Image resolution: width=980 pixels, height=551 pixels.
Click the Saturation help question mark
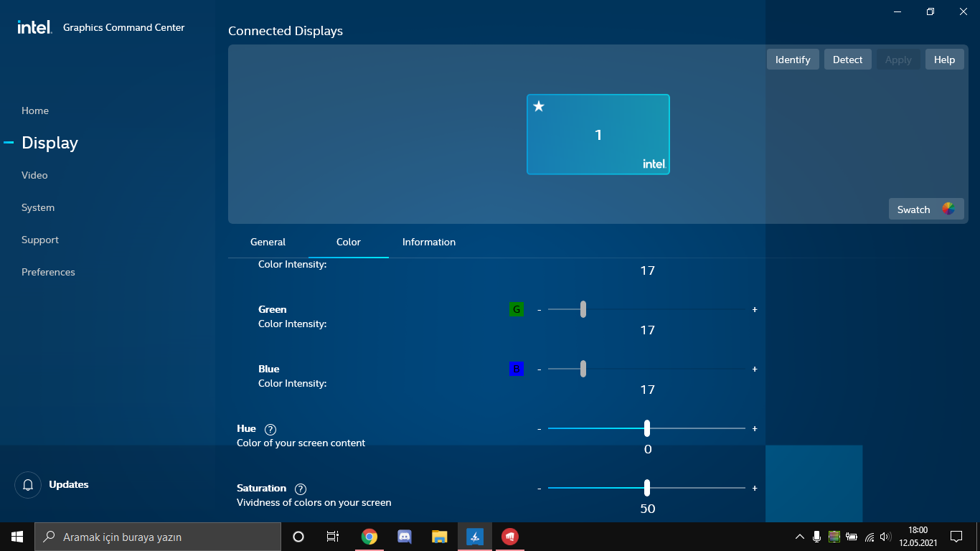301,489
